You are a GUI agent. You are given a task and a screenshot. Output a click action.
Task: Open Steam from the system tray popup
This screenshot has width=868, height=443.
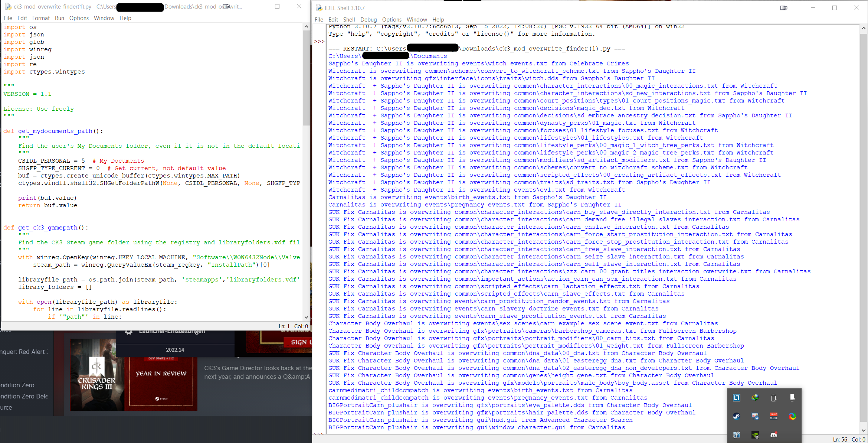(x=737, y=416)
